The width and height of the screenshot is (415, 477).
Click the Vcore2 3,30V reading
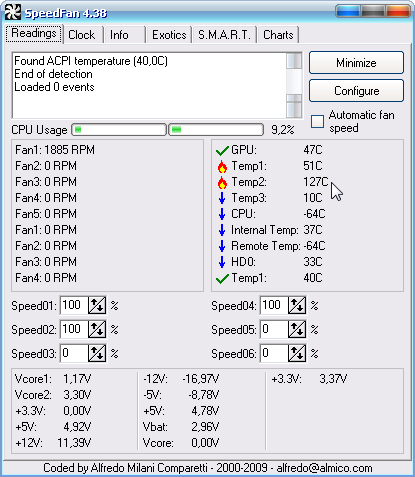tap(53, 395)
